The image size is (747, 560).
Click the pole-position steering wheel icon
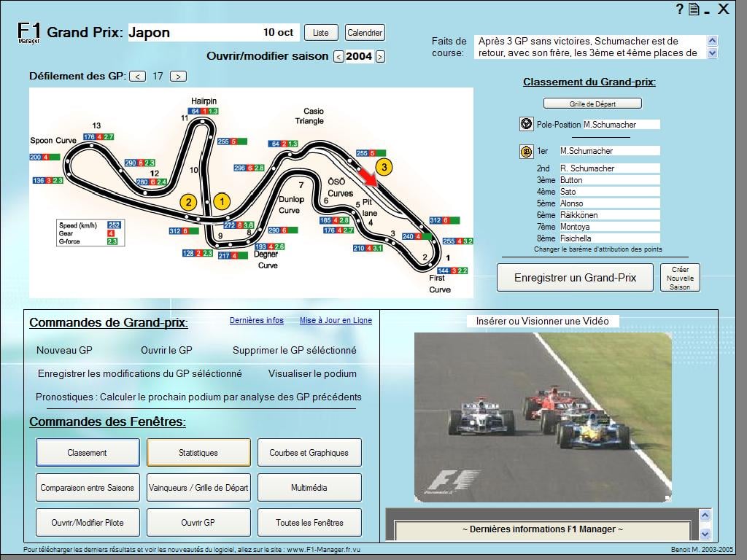click(x=526, y=124)
